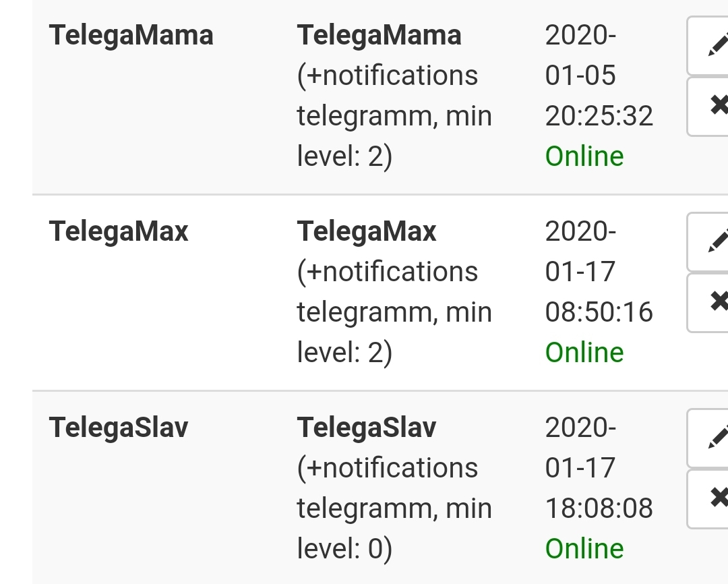Select the TelegaMax row name
728x584 pixels.
[119, 231]
